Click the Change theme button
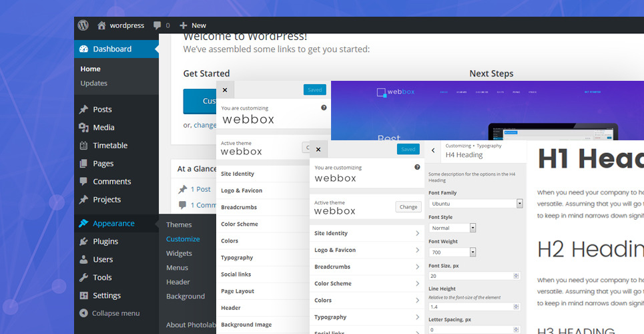The image size is (644, 334). (x=408, y=207)
